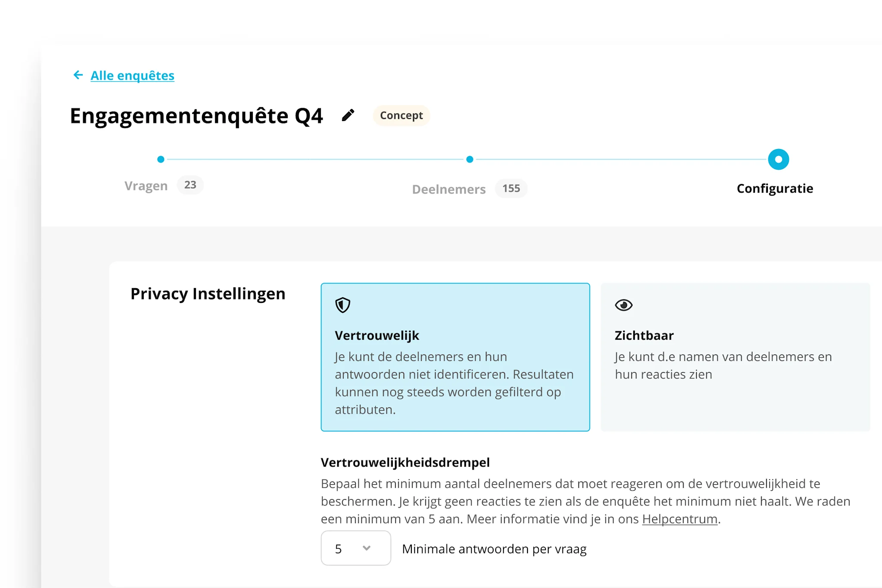Click the Deelnemers step dot
The image size is (882, 588).
470,159
